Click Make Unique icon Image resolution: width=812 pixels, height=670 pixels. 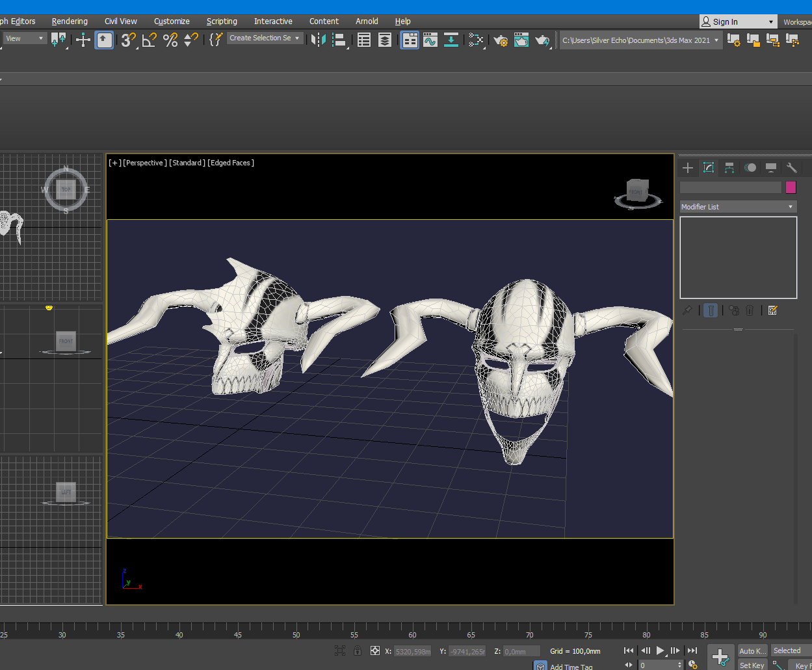734,310
